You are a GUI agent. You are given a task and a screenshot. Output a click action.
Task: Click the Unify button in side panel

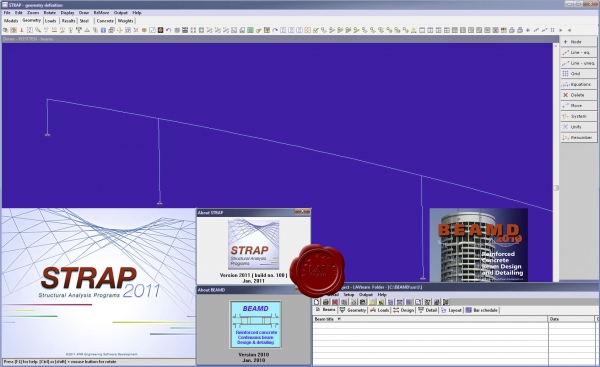[579, 127]
